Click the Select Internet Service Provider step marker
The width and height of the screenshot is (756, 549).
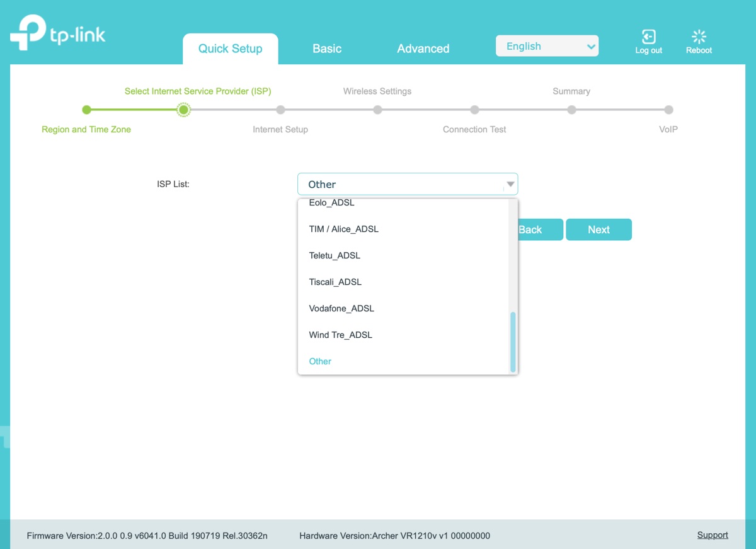pos(183,110)
